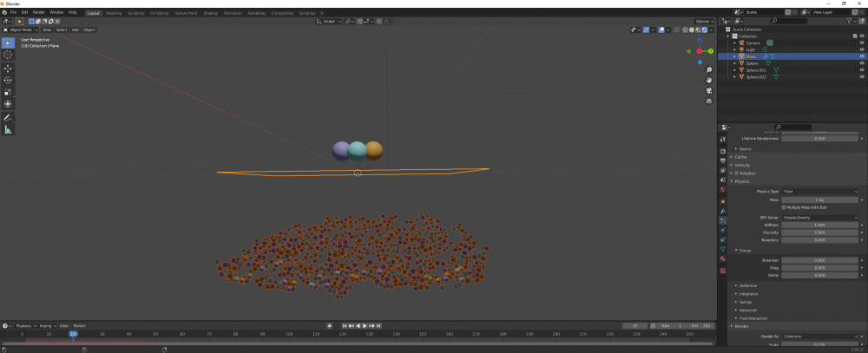Toggle camera view in viewport
This screenshot has height=353, width=868.
(x=710, y=89)
